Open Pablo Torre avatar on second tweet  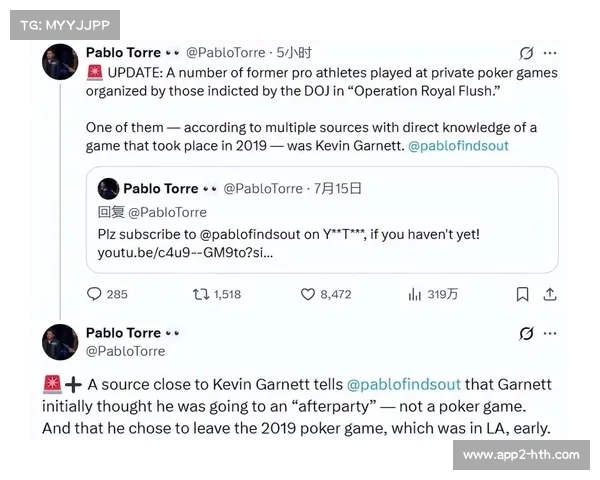60,342
